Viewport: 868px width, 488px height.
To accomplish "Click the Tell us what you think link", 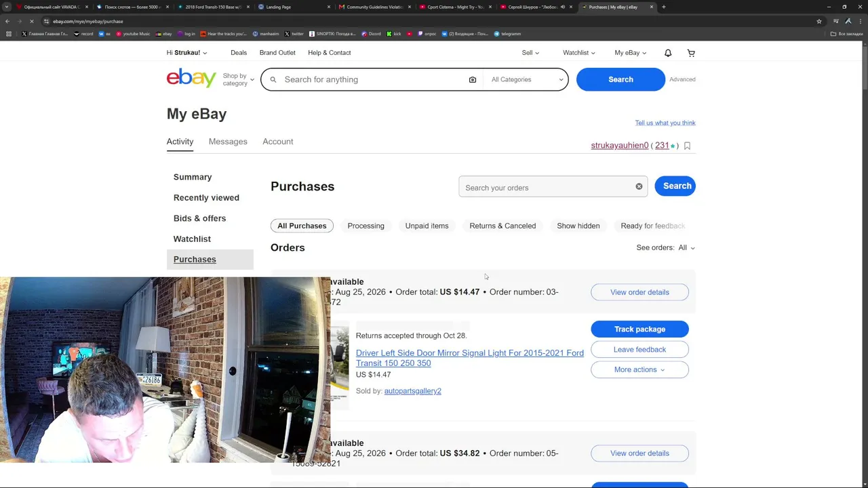I will click(665, 123).
